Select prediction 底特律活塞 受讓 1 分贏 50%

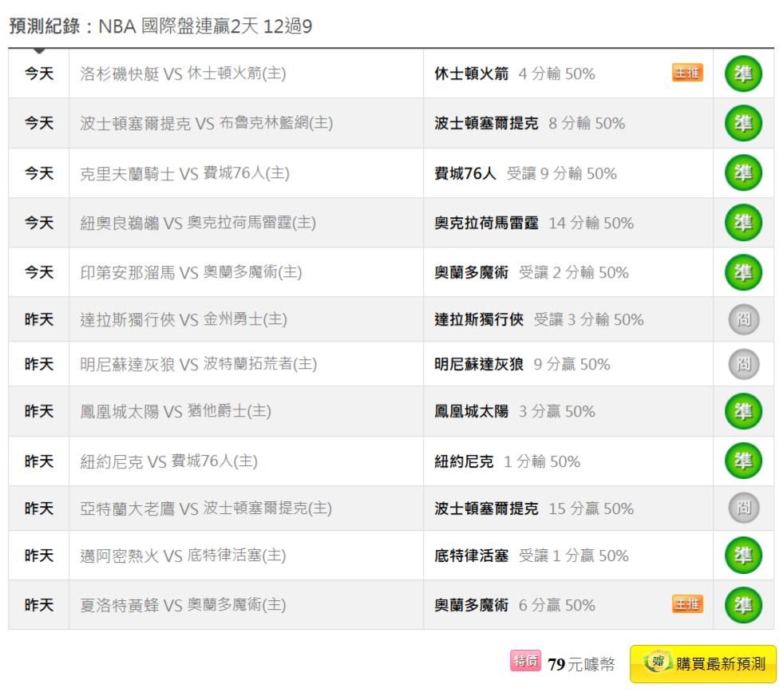click(x=532, y=556)
